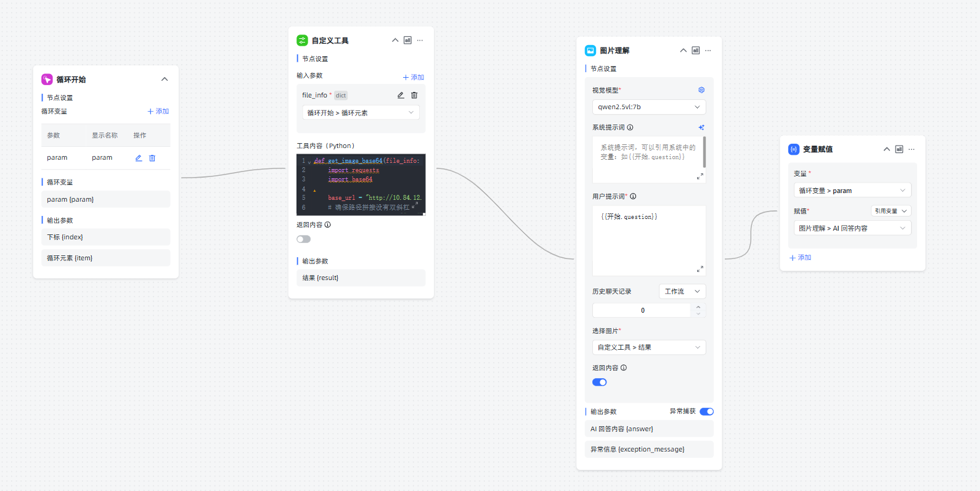This screenshot has width=980, height=491.
Task: Open vision model settings gear icon
Action: pyautogui.click(x=701, y=90)
